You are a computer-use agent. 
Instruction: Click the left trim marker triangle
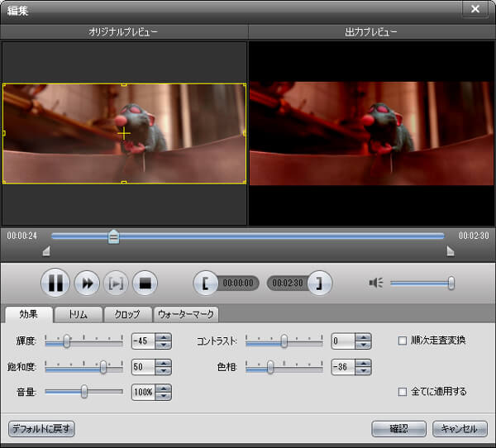click(46, 251)
